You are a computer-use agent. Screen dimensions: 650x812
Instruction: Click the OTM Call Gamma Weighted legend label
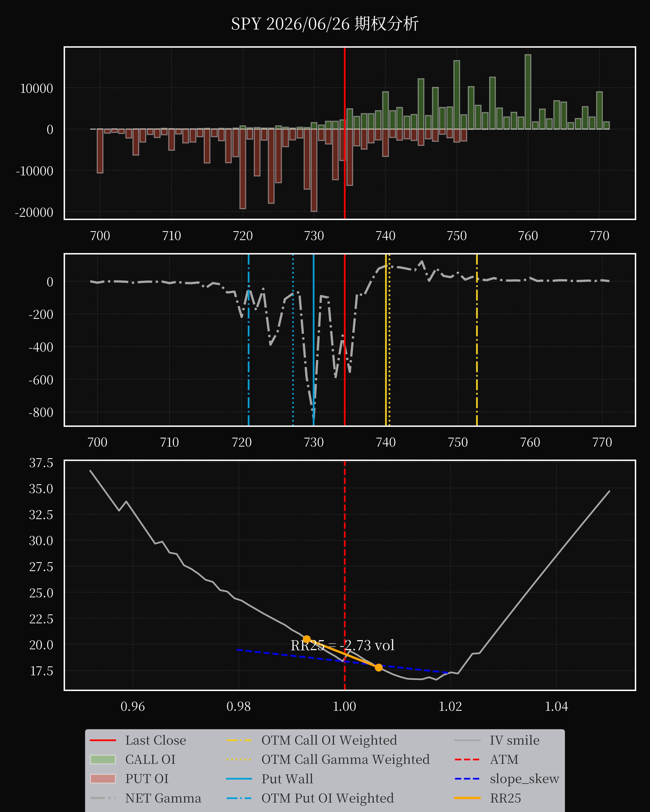[346, 759]
